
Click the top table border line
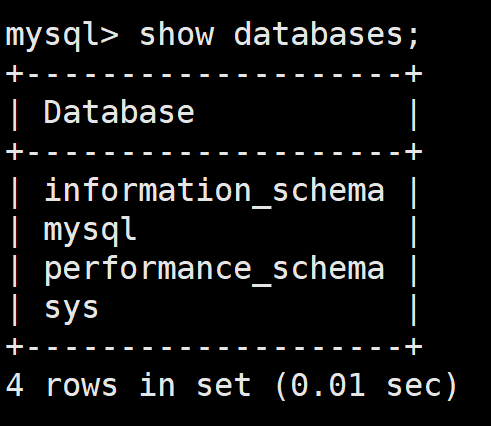click(214, 74)
